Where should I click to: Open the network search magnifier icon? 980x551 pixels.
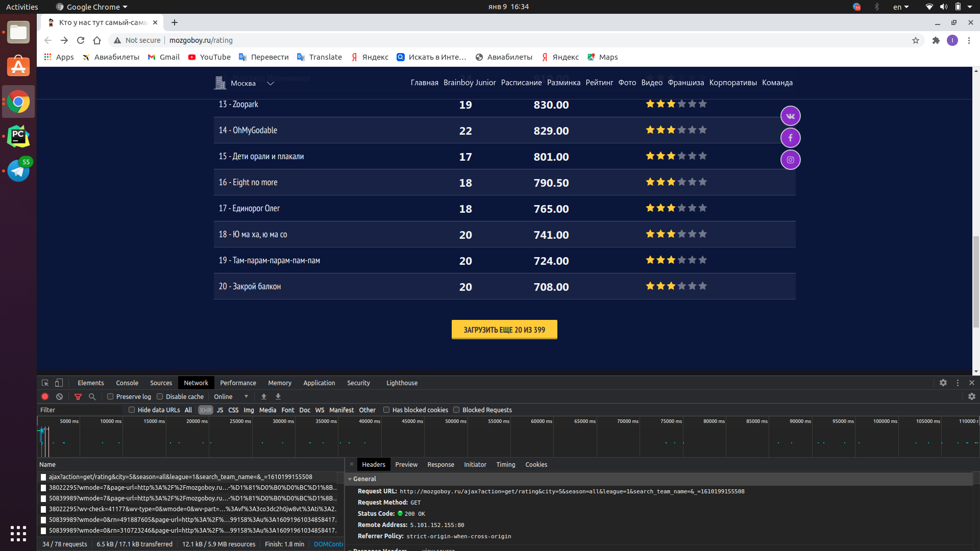(92, 396)
